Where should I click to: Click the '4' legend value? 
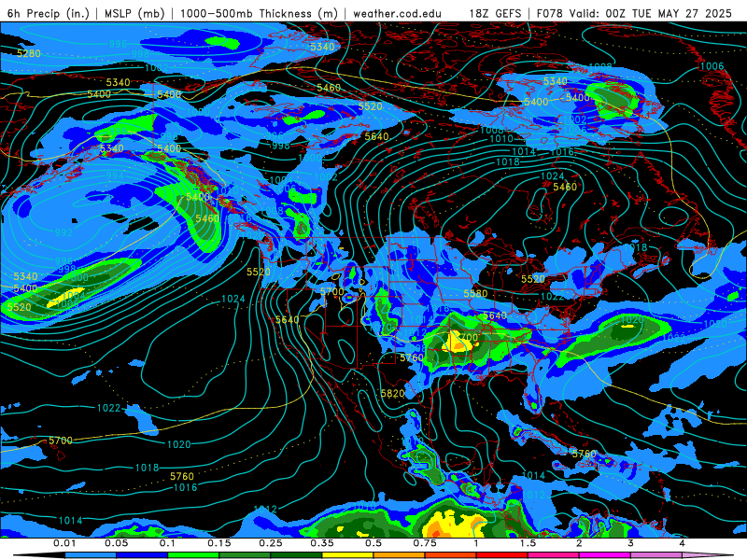pyautogui.click(x=683, y=543)
